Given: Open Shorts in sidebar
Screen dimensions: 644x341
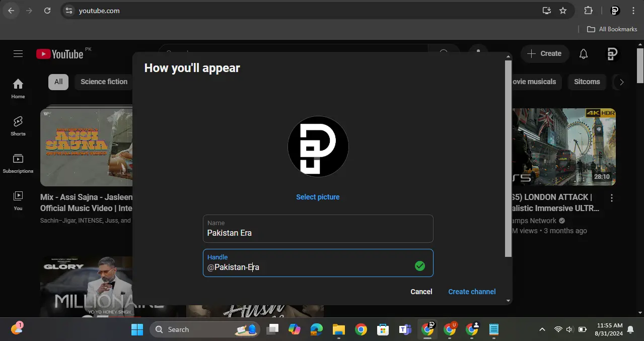Looking at the screenshot, I should 18,126.
